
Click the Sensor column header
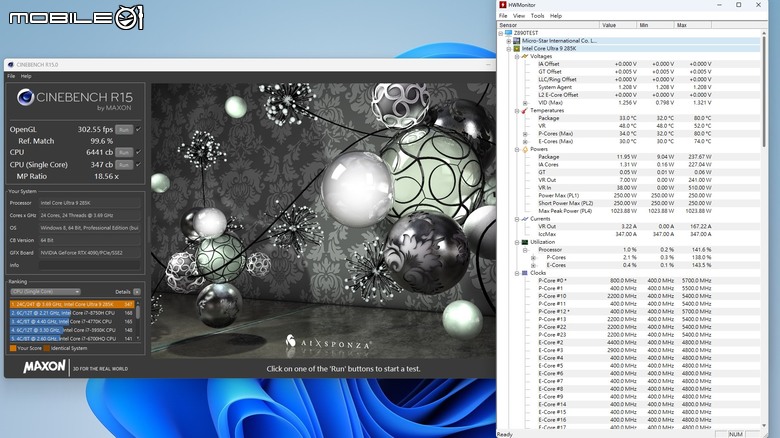(x=548, y=25)
